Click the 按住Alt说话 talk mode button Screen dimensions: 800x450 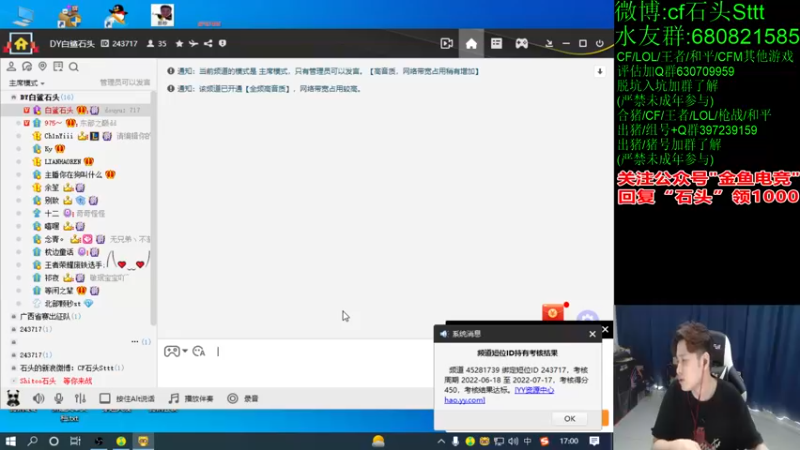(x=127, y=398)
